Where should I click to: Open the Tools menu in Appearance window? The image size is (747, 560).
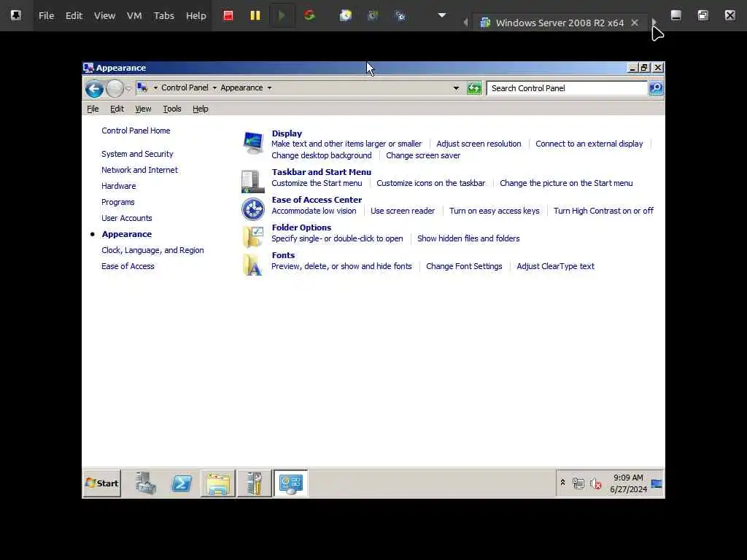point(172,109)
